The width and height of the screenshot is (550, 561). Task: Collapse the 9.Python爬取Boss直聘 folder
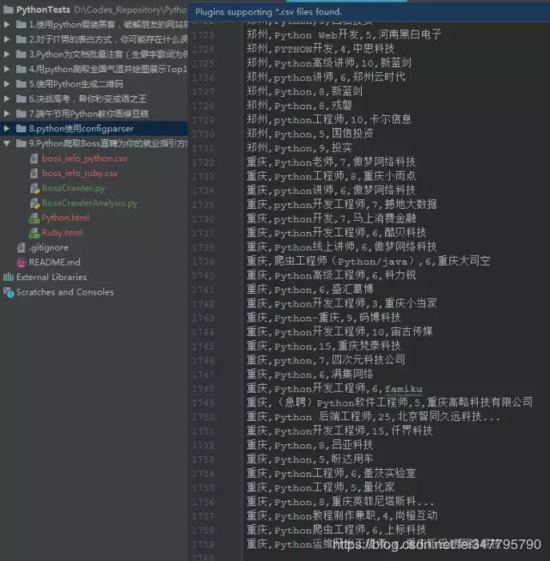point(6,143)
